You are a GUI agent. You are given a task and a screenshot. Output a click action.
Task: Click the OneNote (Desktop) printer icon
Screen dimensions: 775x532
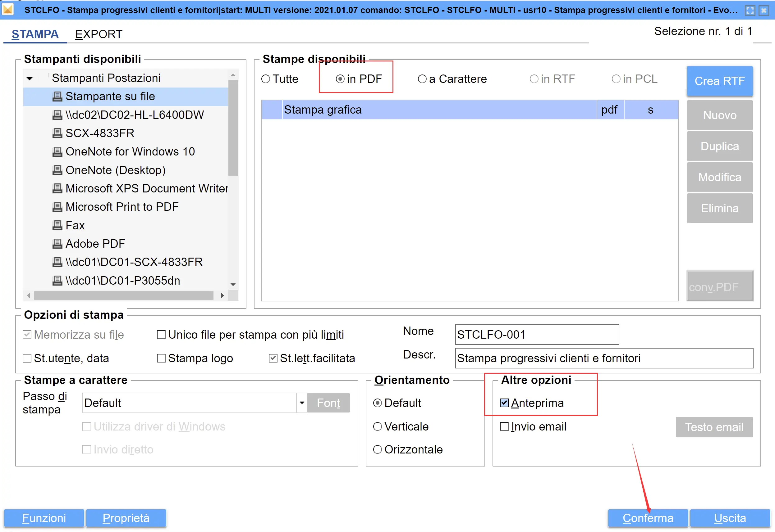coord(57,170)
